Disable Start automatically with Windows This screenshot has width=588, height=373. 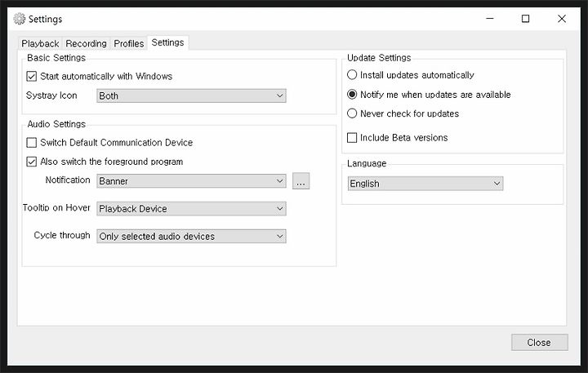(32, 77)
